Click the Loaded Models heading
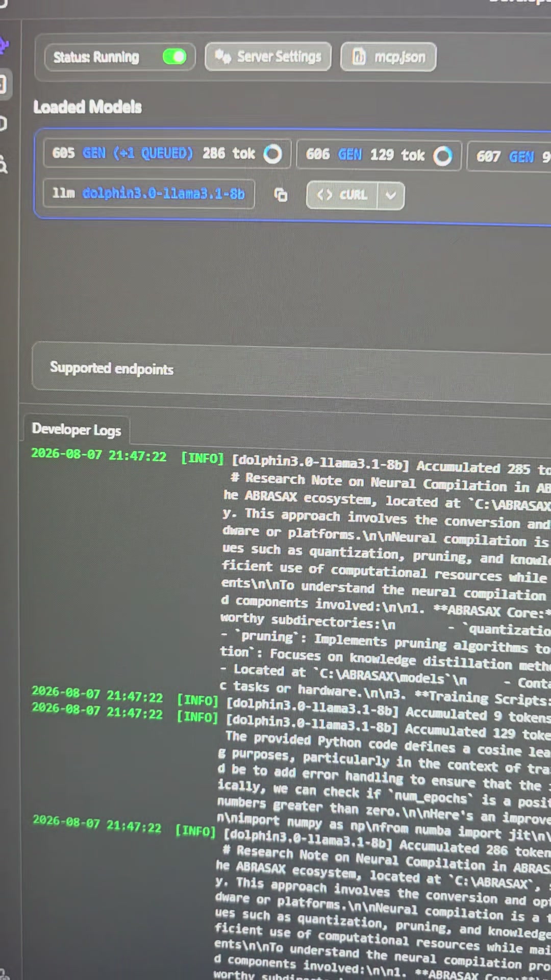Image resolution: width=551 pixels, height=980 pixels. pyautogui.click(x=87, y=107)
